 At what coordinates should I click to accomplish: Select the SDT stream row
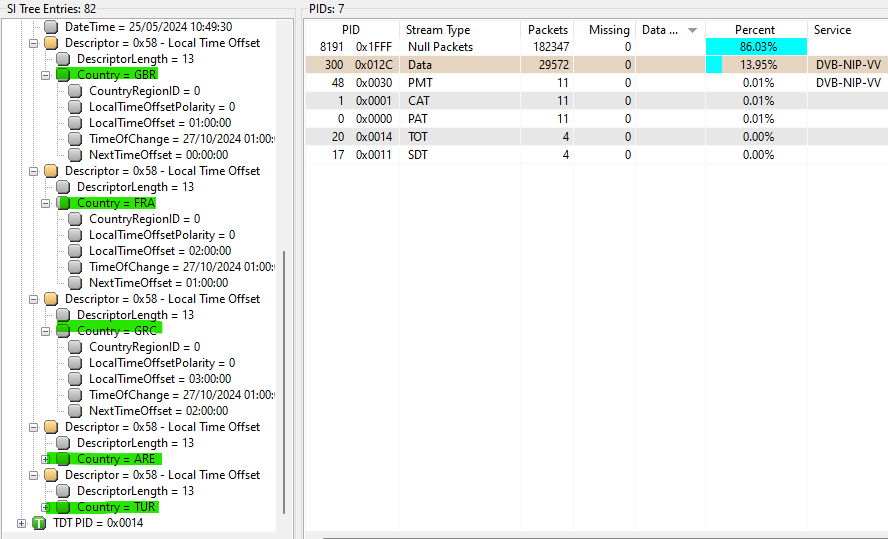tap(596, 155)
